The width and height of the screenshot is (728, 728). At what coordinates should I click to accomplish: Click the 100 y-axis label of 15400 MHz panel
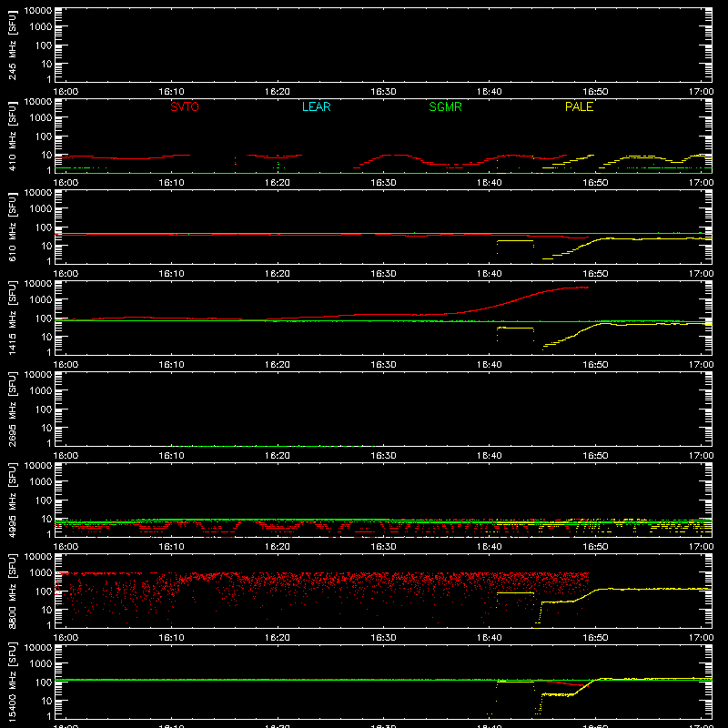tap(44, 682)
